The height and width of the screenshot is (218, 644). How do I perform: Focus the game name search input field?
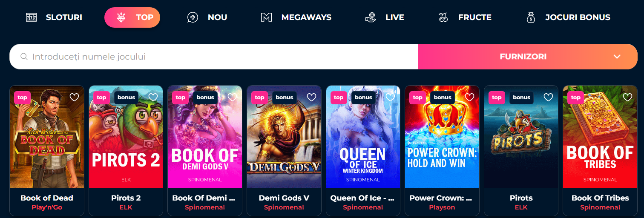(214, 57)
